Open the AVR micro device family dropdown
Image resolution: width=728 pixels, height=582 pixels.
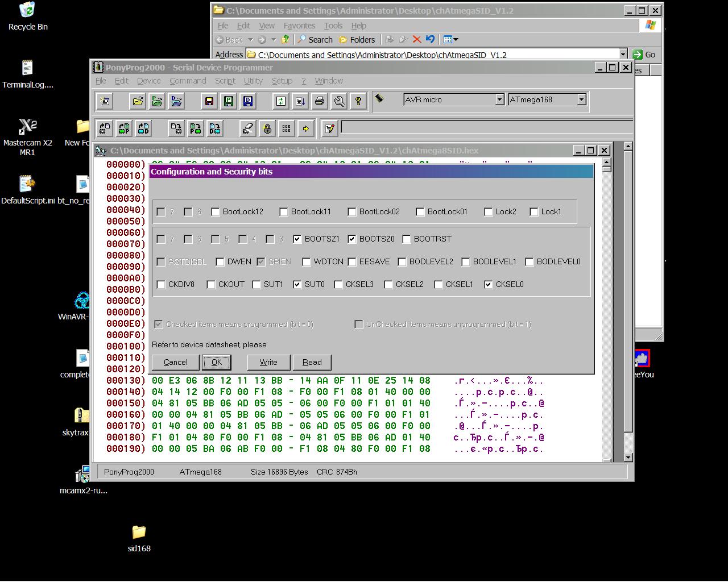(499, 99)
